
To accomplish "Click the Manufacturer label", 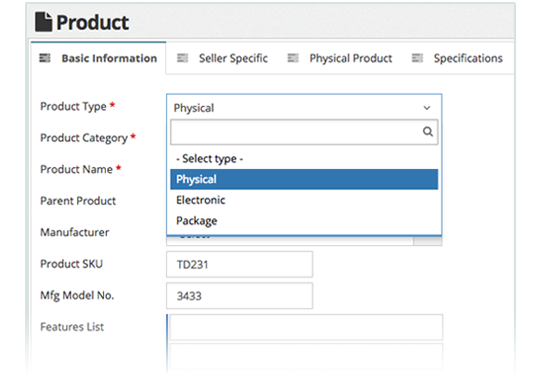I will [x=75, y=232].
